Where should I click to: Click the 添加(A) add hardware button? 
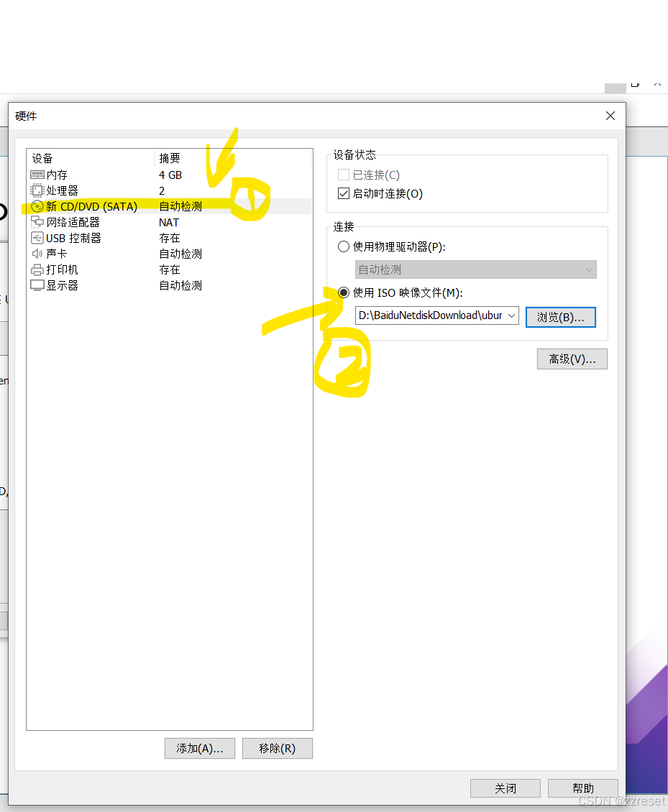point(199,748)
